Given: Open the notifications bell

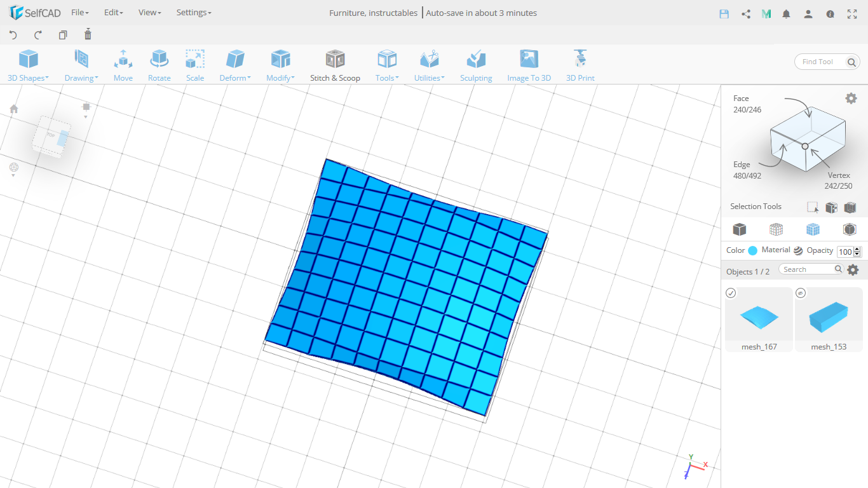Looking at the screenshot, I should pyautogui.click(x=787, y=13).
